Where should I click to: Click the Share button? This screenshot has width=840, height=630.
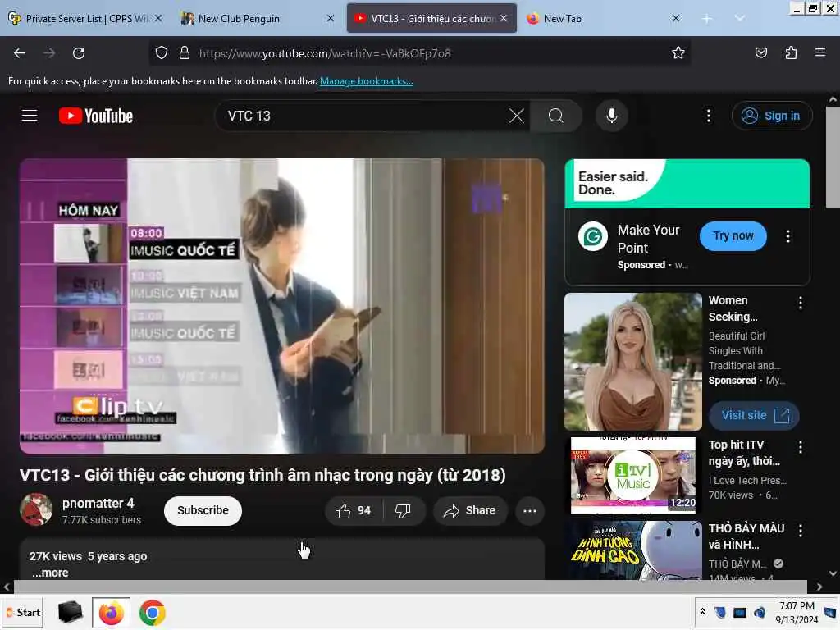(x=470, y=510)
